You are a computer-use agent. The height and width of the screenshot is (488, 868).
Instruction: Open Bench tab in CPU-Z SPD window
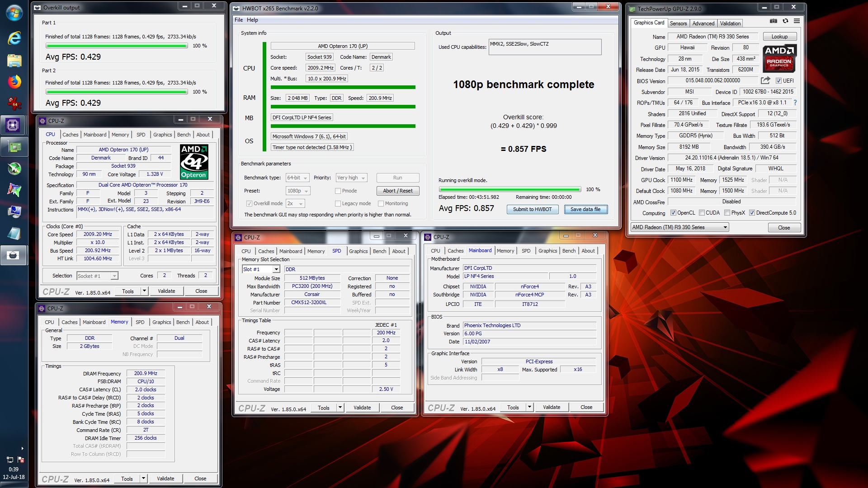379,251
